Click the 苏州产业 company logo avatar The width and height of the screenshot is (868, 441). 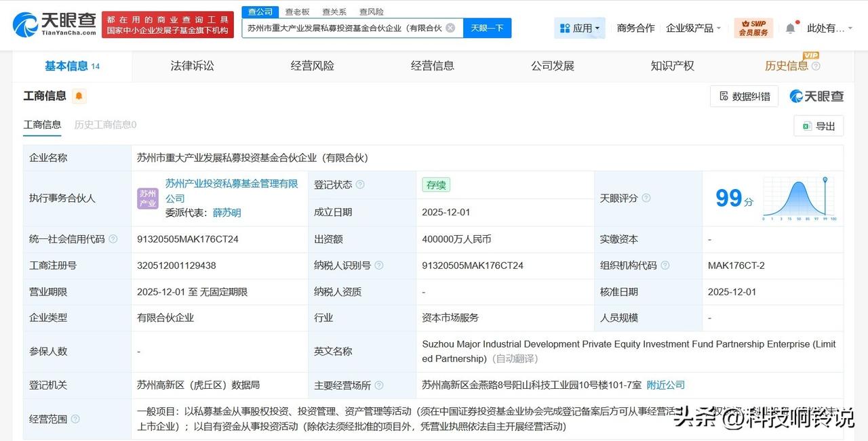click(x=147, y=198)
